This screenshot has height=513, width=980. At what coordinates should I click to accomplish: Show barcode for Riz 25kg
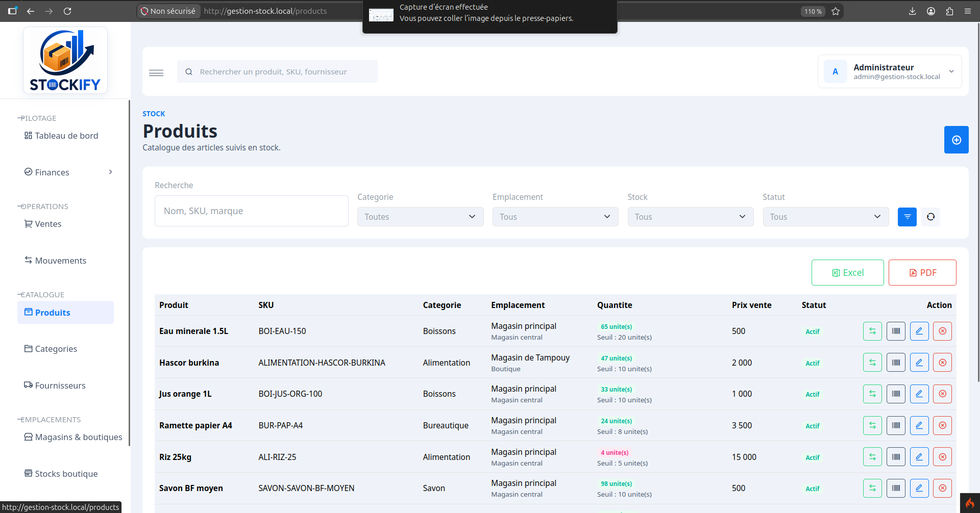tap(896, 457)
